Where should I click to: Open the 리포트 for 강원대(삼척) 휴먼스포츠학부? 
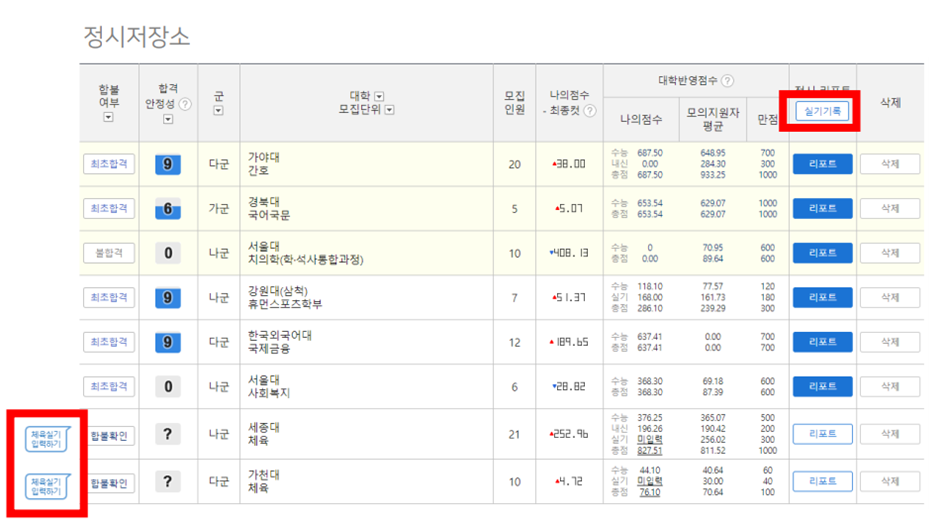pyautogui.click(x=823, y=298)
